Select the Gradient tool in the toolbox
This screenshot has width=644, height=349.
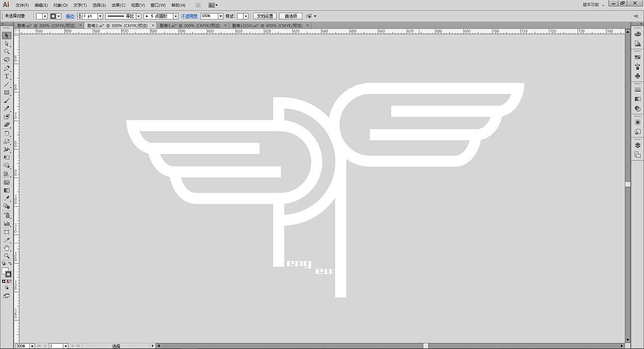7,190
